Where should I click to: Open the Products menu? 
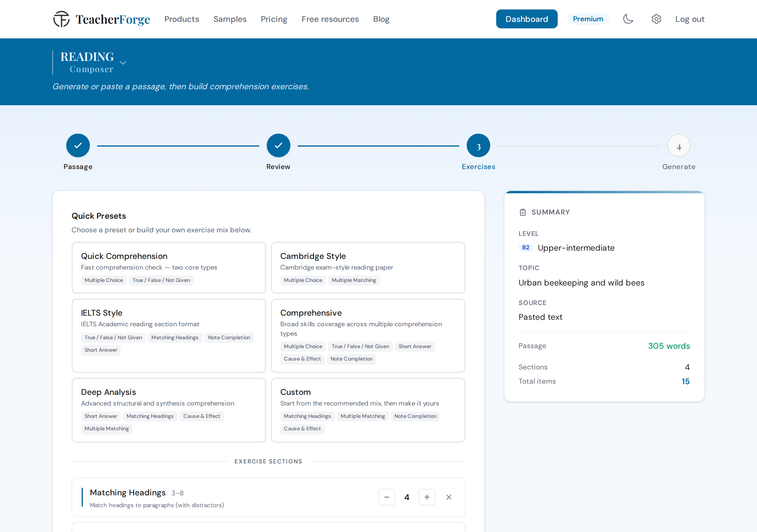[182, 19]
